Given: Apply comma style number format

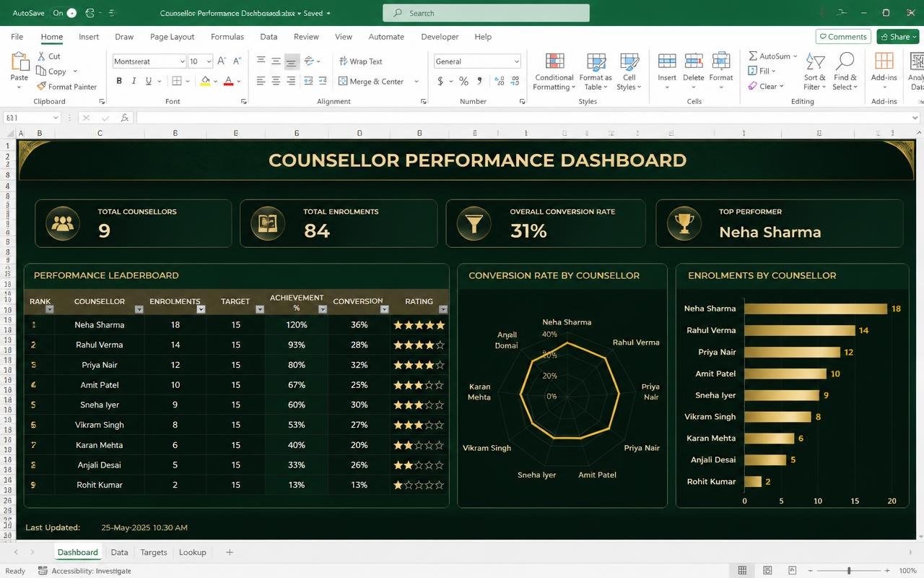Looking at the screenshot, I should click(479, 82).
